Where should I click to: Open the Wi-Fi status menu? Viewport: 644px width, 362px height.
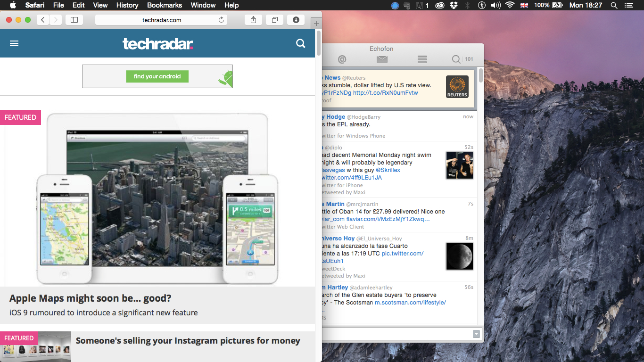(510, 5)
